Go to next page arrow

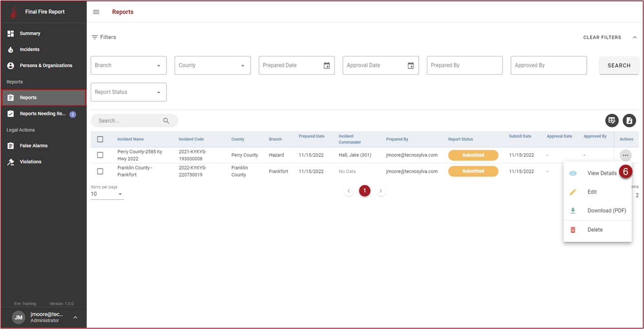[381, 191]
